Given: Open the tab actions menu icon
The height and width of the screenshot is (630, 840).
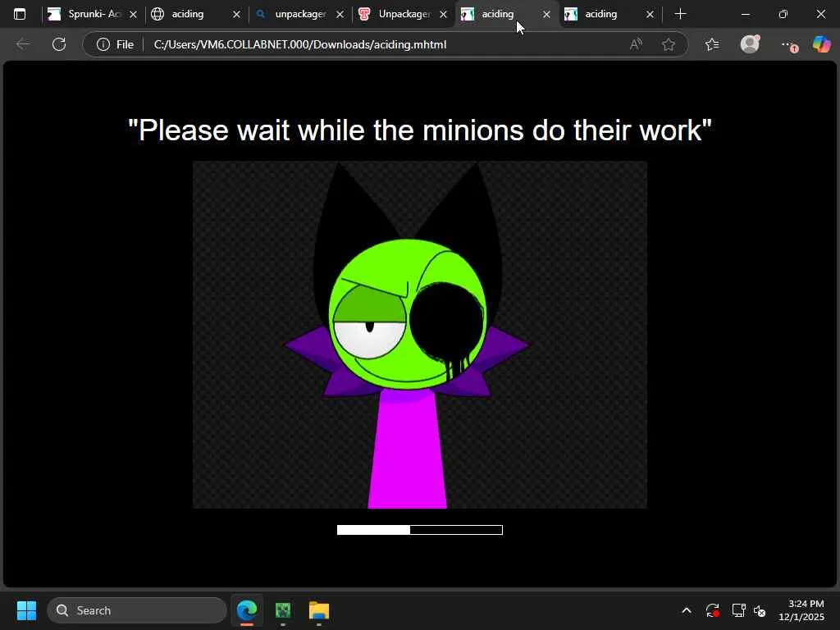Looking at the screenshot, I should 20,14.
